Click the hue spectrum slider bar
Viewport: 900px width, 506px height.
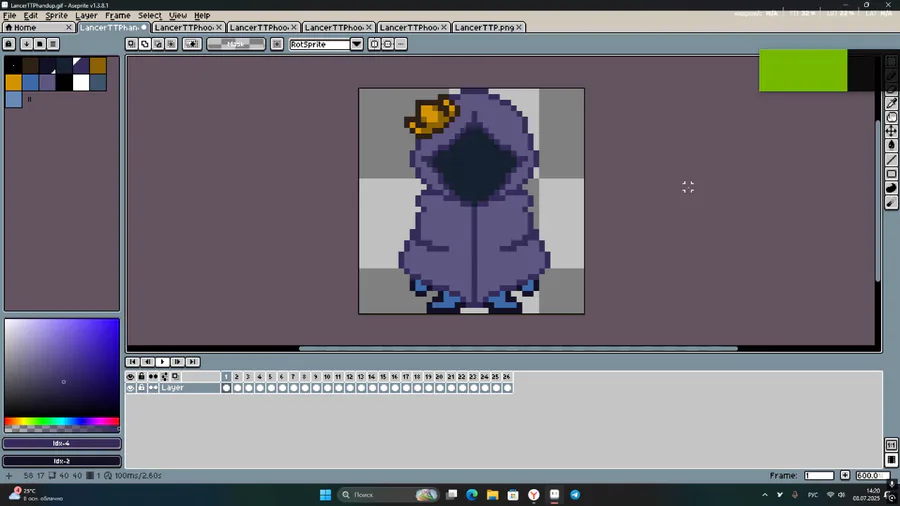point(62,422)
